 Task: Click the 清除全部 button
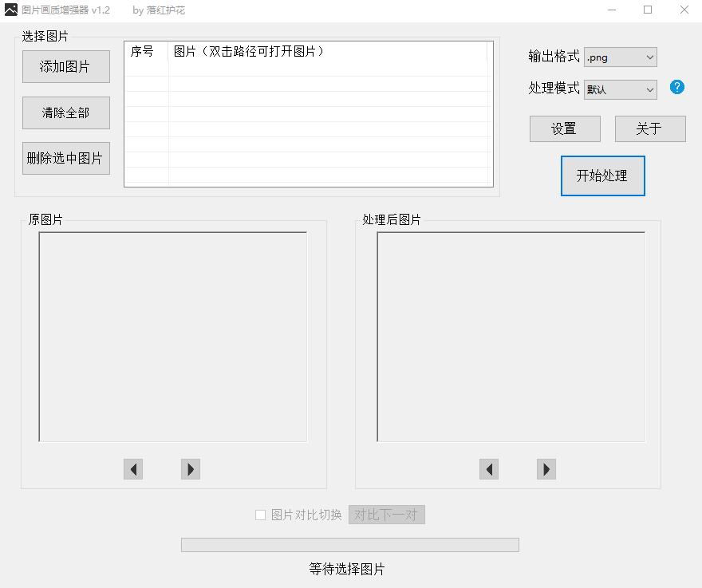coord(66,112)
